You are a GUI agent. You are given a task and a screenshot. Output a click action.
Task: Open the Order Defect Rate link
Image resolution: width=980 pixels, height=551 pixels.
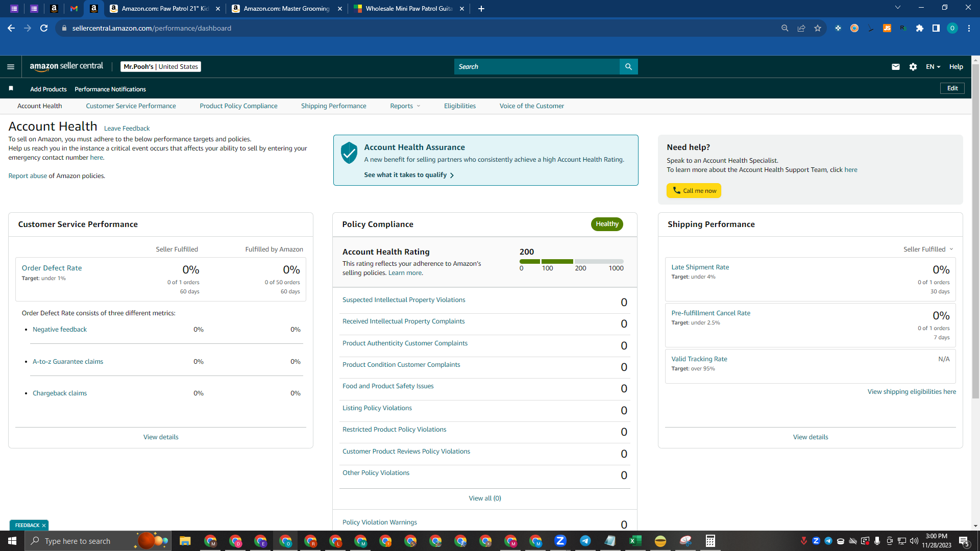[52, 268]
